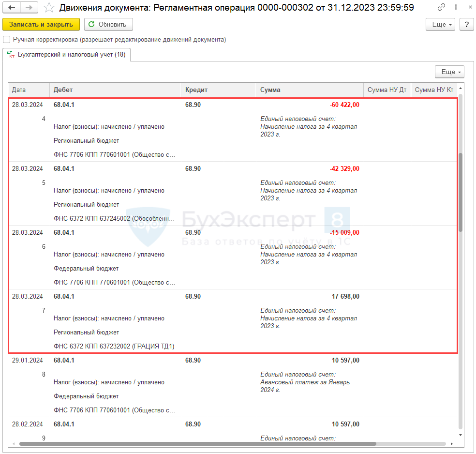The width and height of the screenshot is (476, 454).
Task: Click the back navigation arrow
Action: click(12, 8)
